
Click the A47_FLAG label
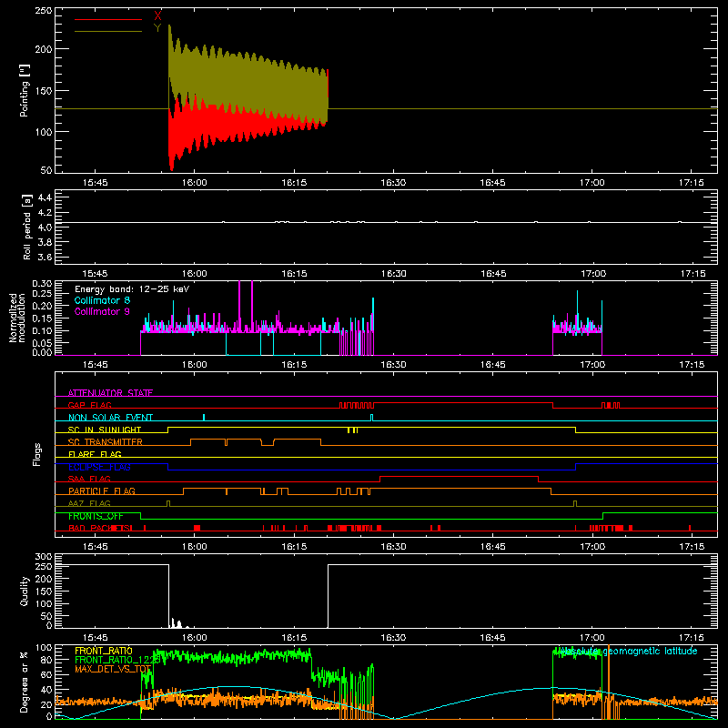(x=89, y=503)
